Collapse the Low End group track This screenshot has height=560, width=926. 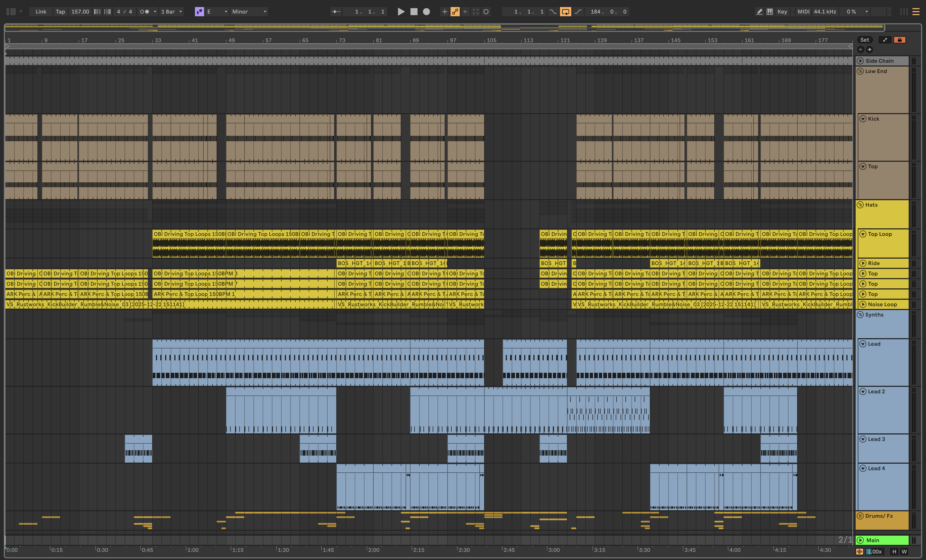(x=860, y=71)
